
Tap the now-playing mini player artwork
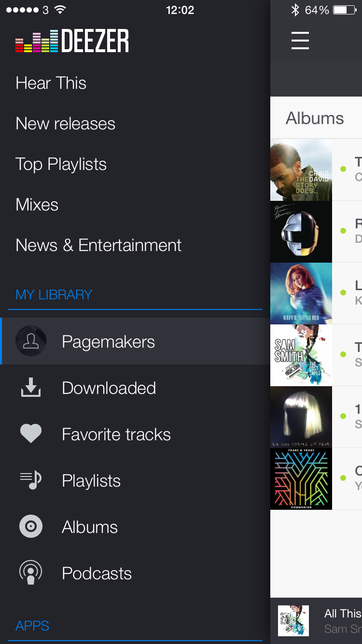pyautogui.click(x=293, y=621)
